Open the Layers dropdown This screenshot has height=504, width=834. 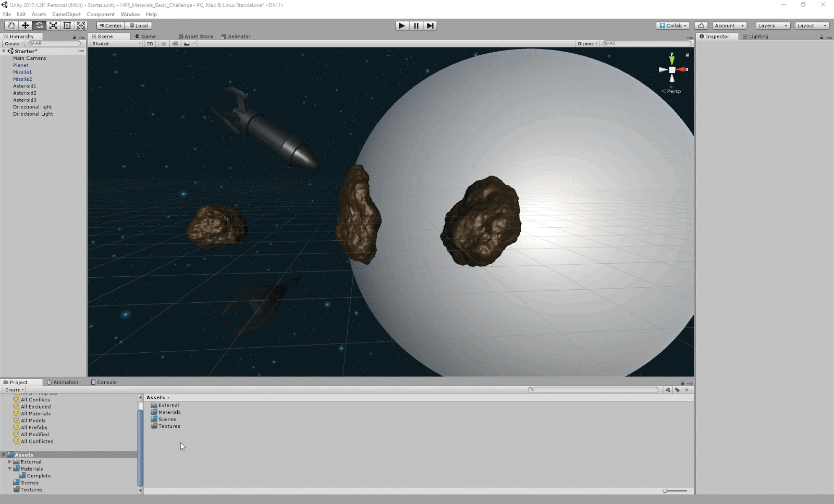pyautogui.click(x=772, y=26)
